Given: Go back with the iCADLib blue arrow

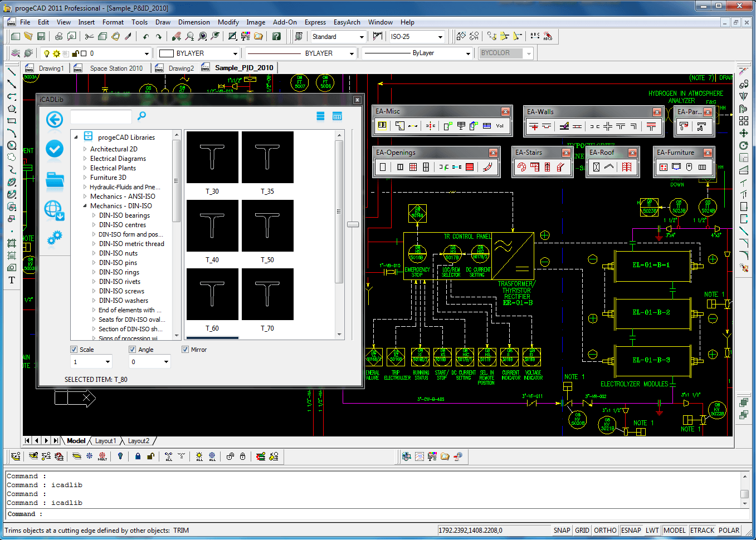Looking at the screenshot, I should pos(55,119).
